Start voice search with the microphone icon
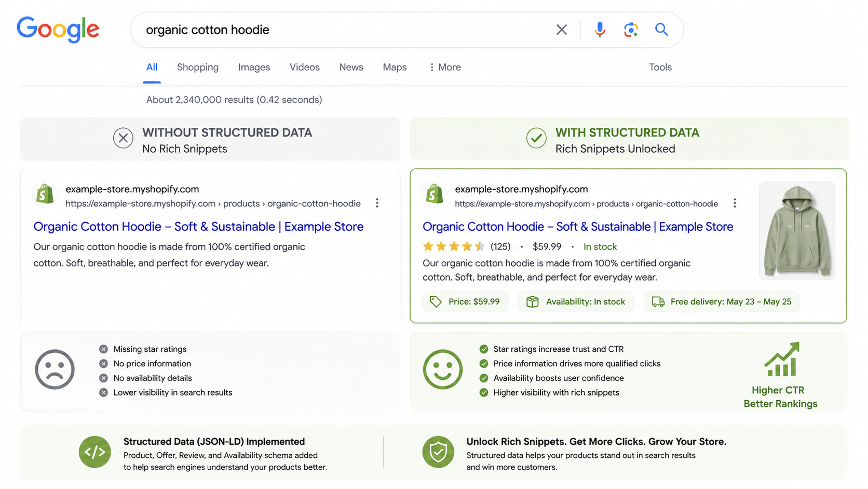 (600, 30)
